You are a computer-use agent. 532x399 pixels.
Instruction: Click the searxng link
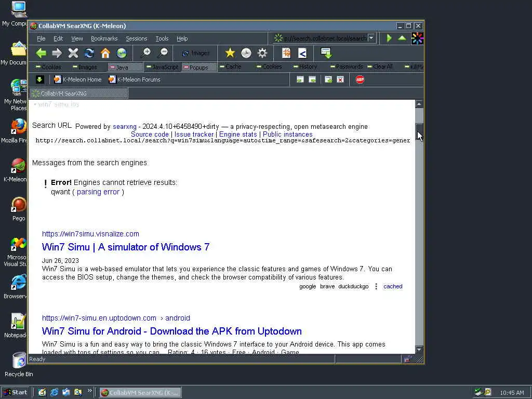[x=125, y=127]
